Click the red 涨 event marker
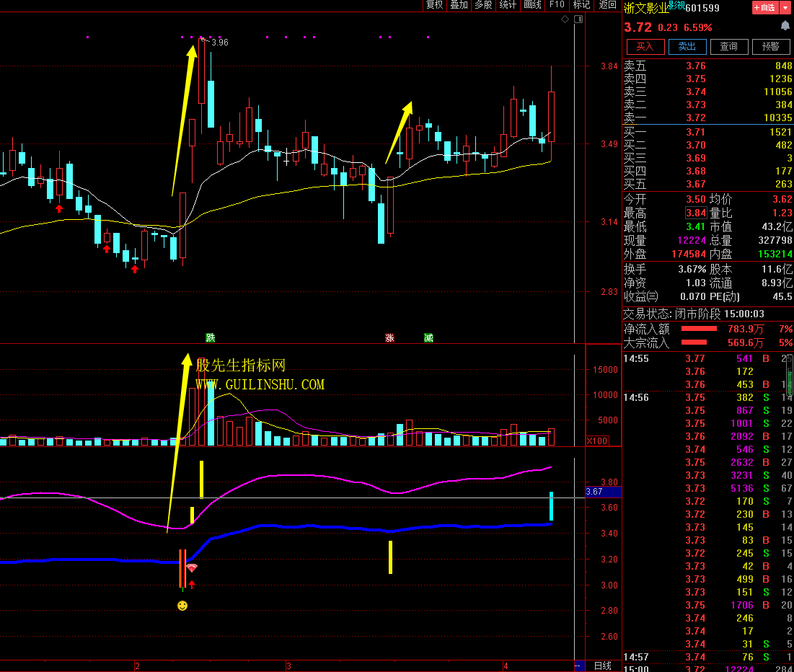The image size is (794, 672). point(389,337)
